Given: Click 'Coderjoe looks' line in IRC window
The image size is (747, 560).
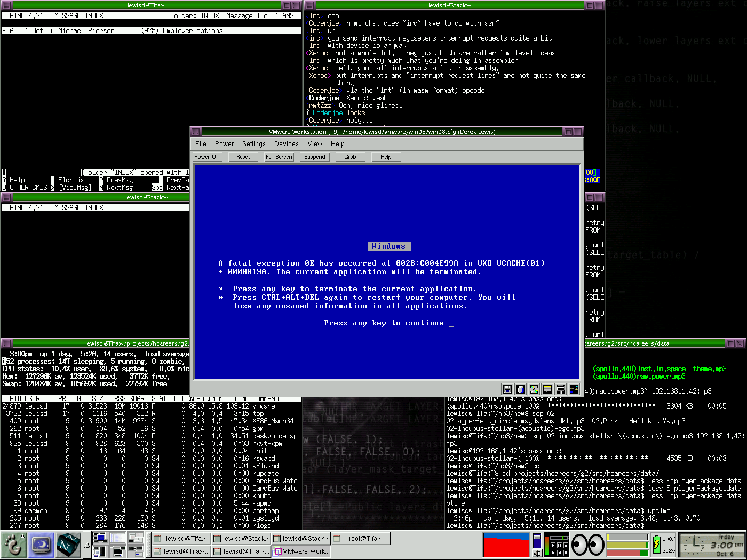Looking at the screenshot, I should [x=339, y=113].
